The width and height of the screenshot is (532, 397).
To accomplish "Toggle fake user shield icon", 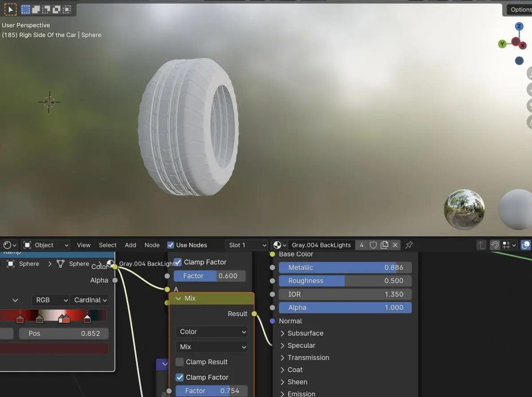I will tap(373, 245).
